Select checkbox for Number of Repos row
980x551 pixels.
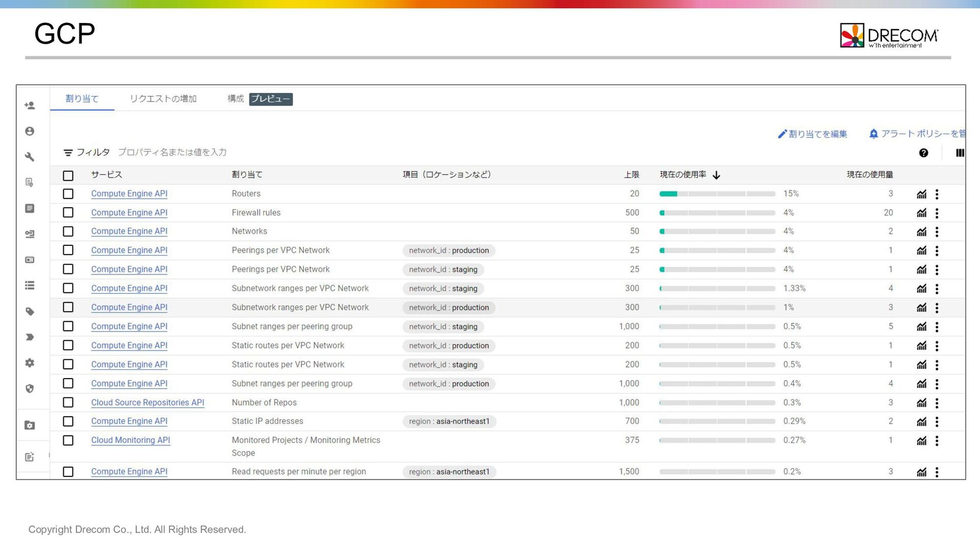click(x=68, y=403)
